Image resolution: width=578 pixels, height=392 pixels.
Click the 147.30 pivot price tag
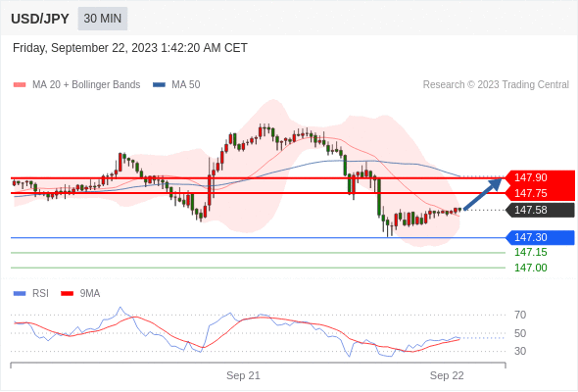[x=540, y=237]
